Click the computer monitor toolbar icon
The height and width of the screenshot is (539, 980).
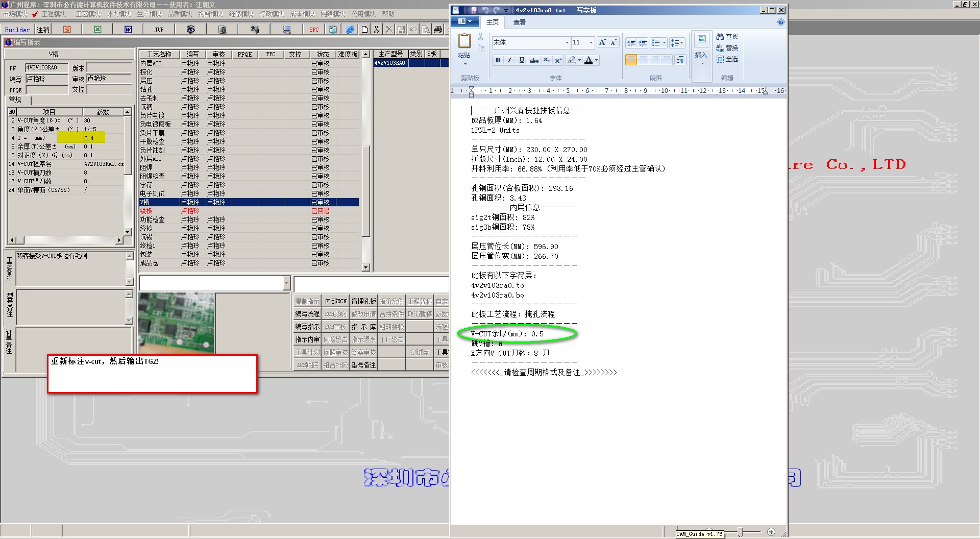[287, 30]
